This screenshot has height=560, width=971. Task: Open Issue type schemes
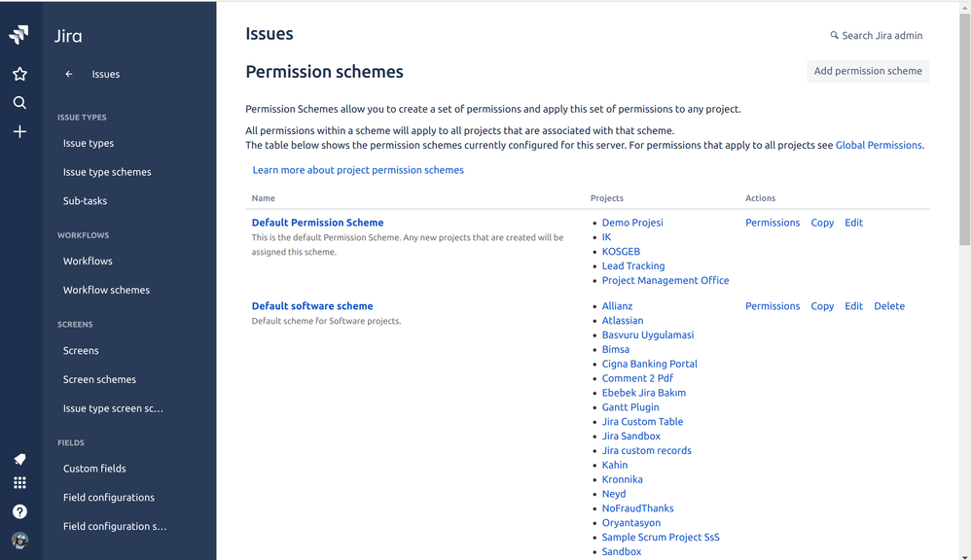pos(107,172)
